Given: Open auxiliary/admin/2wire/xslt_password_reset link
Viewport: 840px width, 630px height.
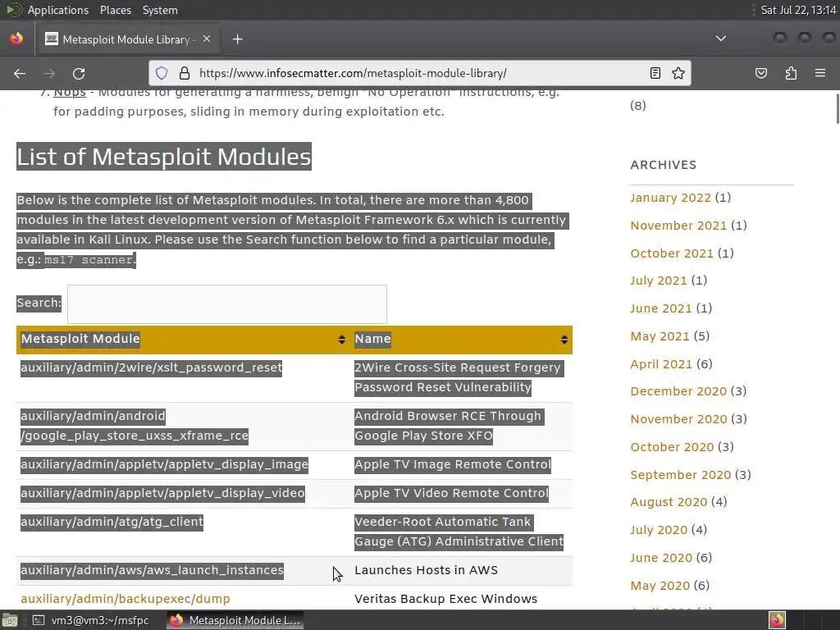Looking at the screenshot, I should [x=152, y=367].
